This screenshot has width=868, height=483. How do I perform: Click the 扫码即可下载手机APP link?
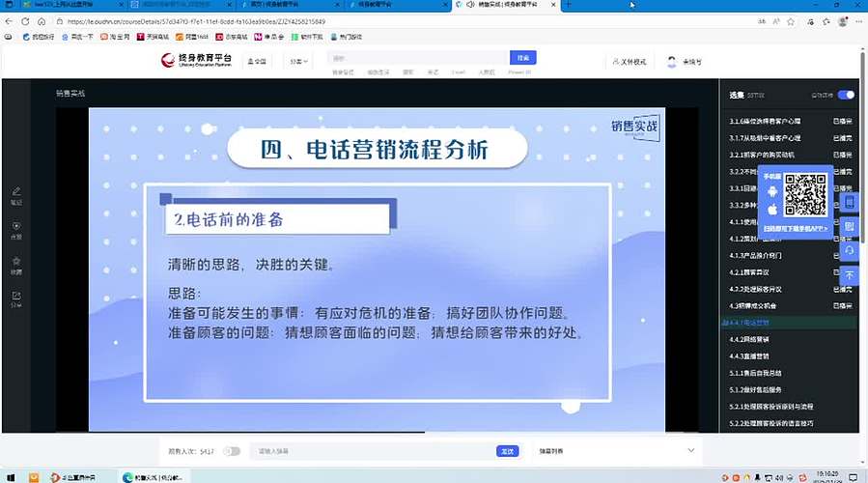coord(796,228)
